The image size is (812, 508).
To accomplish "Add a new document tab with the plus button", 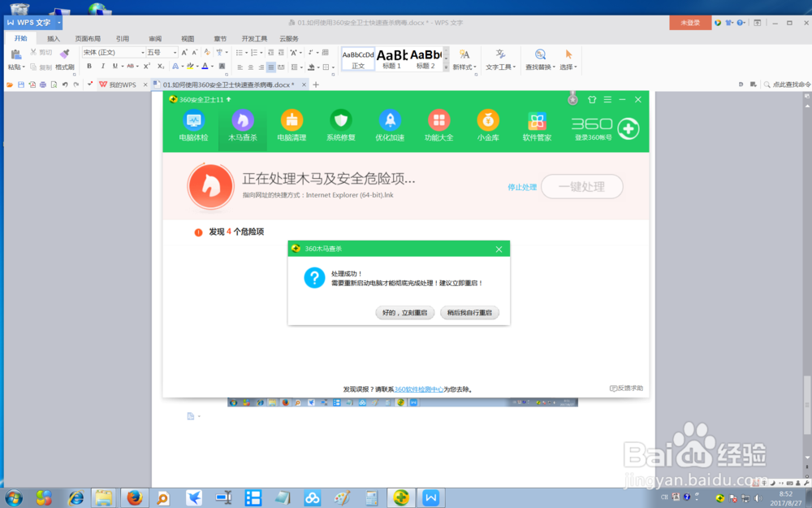I will pyautogui.click(x=316, y=85).
